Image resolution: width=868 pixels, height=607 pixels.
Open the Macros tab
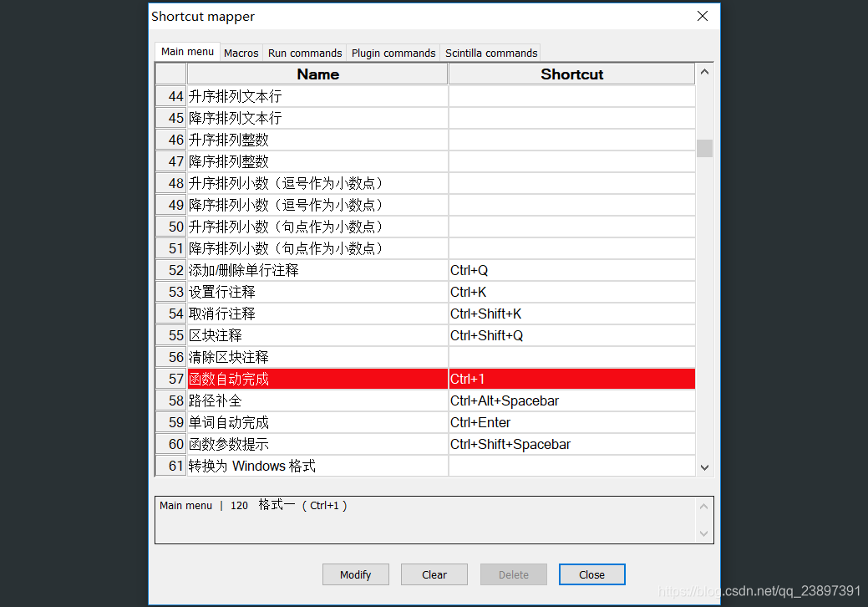241,54
